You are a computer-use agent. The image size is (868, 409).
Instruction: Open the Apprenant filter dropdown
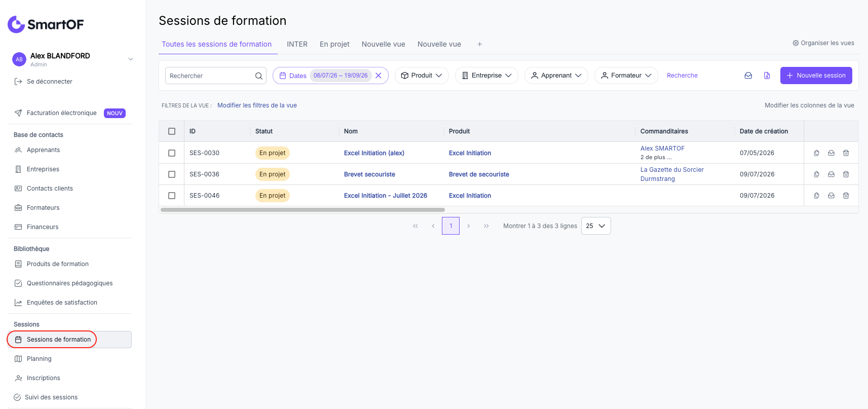[x=556, y=76]
